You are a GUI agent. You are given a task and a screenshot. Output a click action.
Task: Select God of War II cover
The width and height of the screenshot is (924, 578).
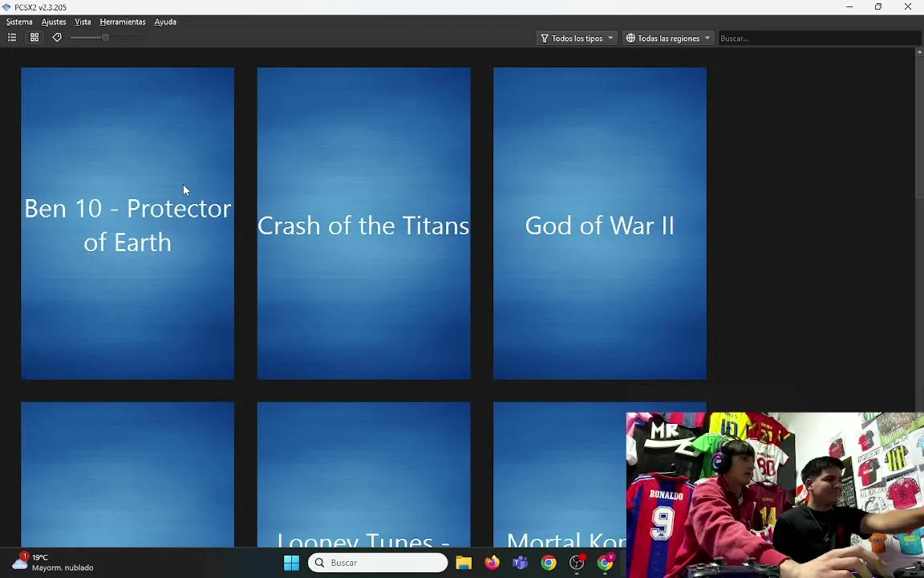coord(600,223)
